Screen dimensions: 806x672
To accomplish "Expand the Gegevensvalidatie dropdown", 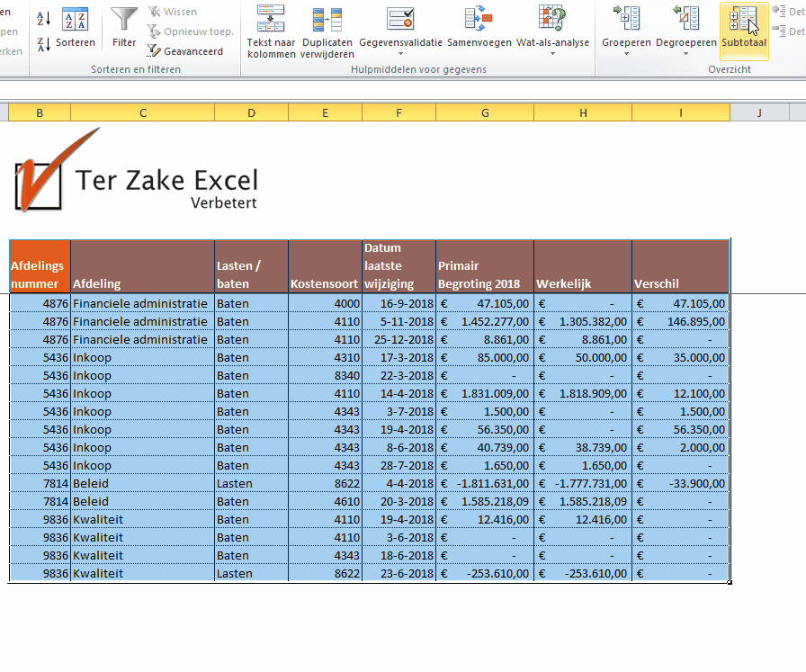I will tap(400, 53).
